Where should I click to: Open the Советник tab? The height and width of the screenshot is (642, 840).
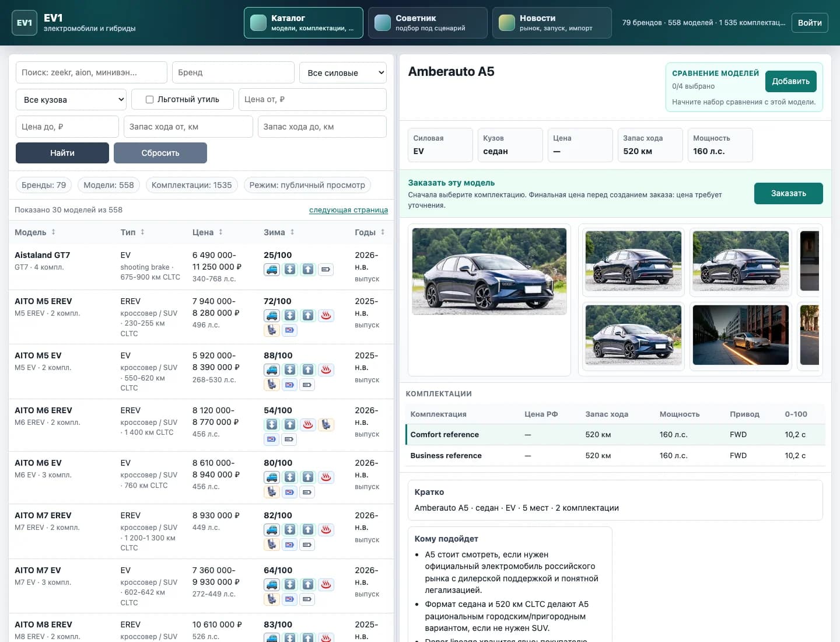click(x=428, y=23)
